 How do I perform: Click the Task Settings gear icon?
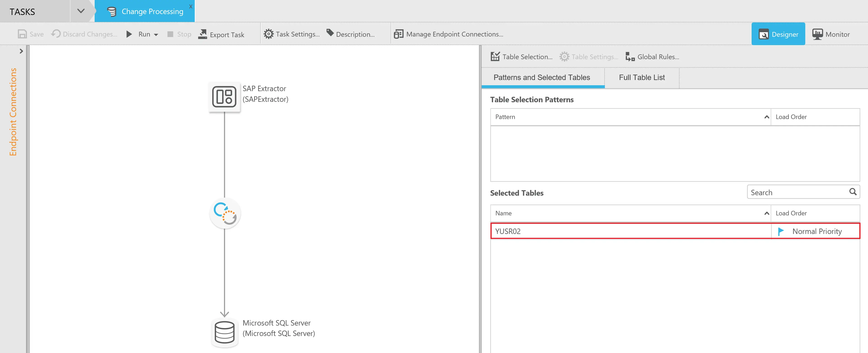click(x=269, y=34)
